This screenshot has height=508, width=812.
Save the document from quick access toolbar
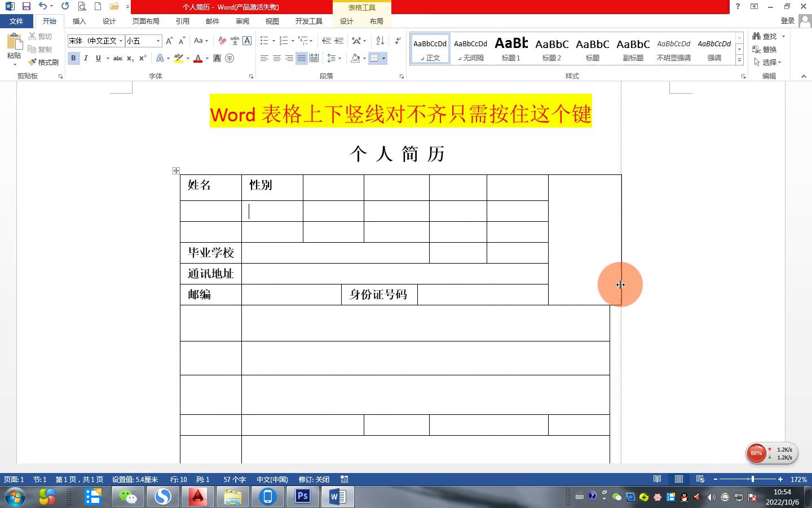click(x=26, y=6)
